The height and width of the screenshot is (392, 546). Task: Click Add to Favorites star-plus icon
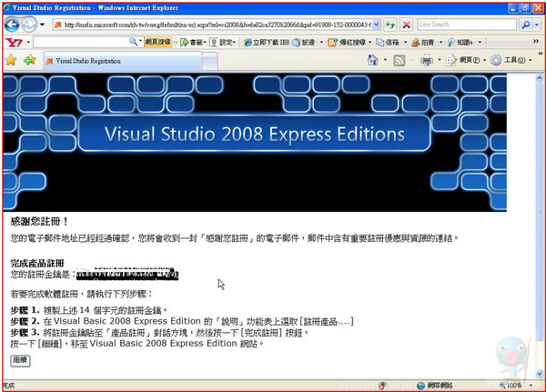click(30, 60)
